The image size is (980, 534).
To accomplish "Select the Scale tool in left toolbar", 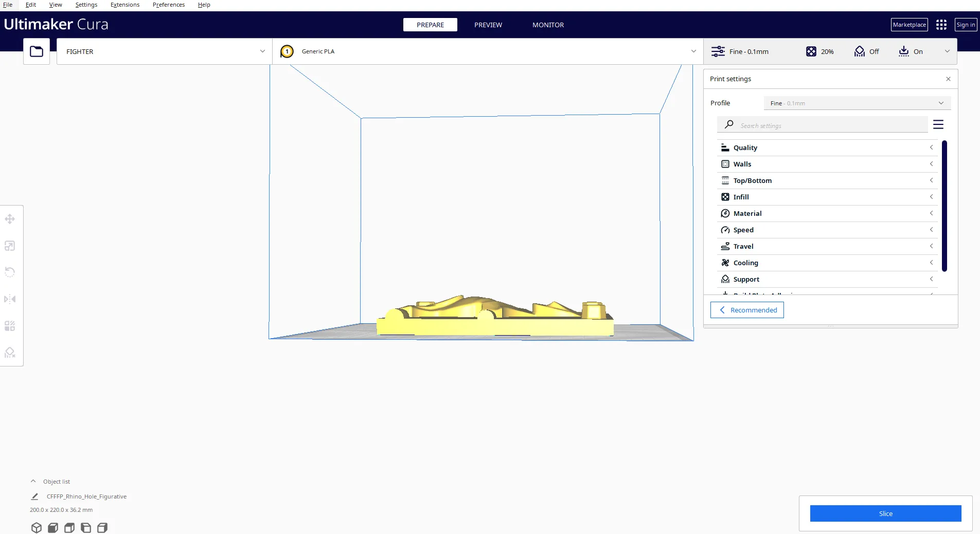I will tap(10, 246).
